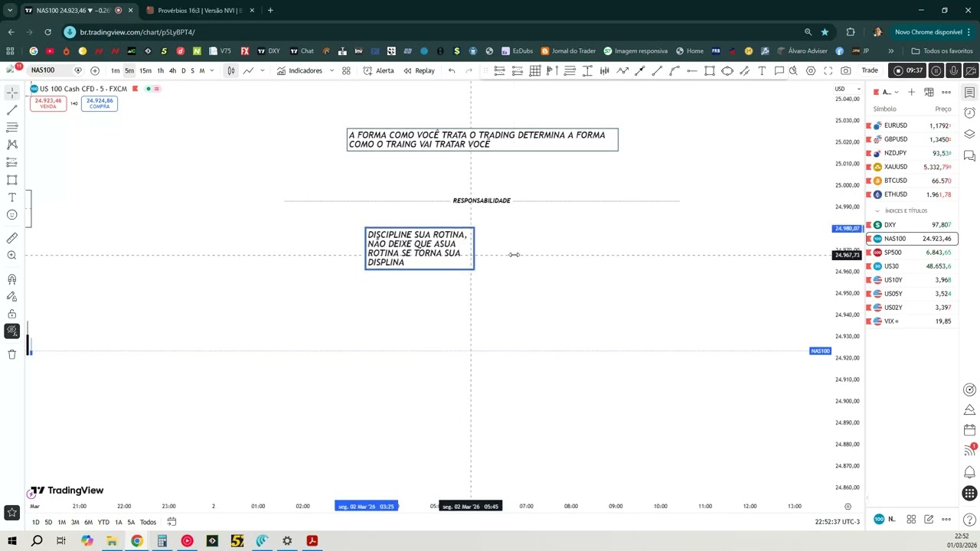The width and height of the screenshot is (980, 551).
Task: Click the VENDA sell price button
Action: tap(47, 103)
